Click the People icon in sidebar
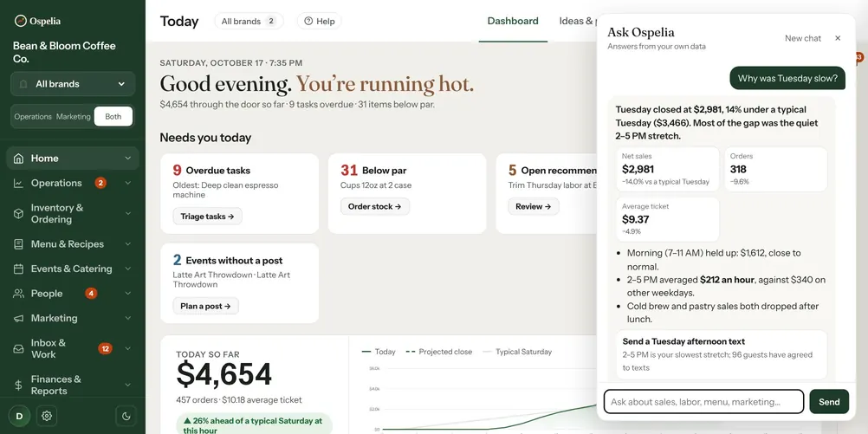This screenshot has width=868, height=434. [18, 294]
